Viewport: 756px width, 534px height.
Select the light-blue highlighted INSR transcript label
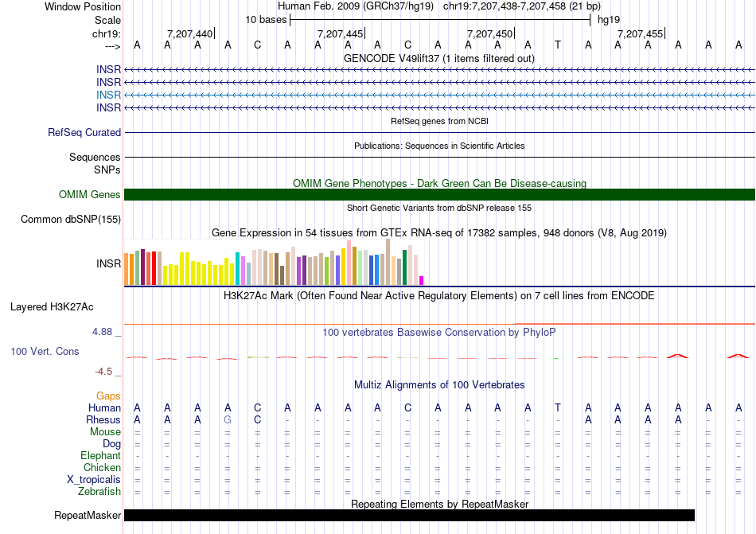click(x=108, y=95)
